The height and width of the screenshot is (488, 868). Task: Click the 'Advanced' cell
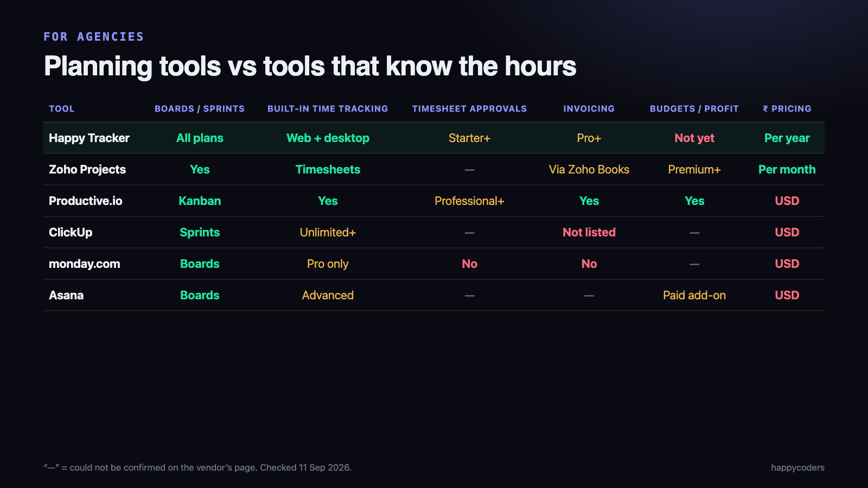pyautogui.click(x=328, y=296)
